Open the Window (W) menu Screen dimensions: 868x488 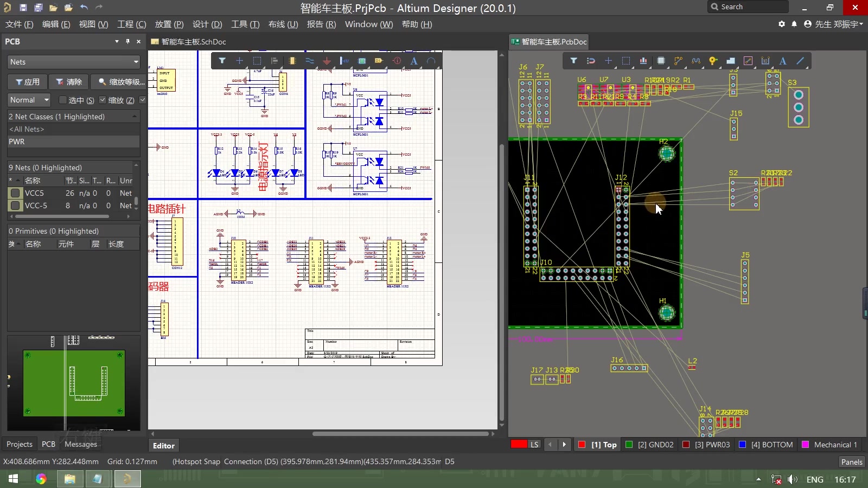pyautogui.click(x=369, y=24)
